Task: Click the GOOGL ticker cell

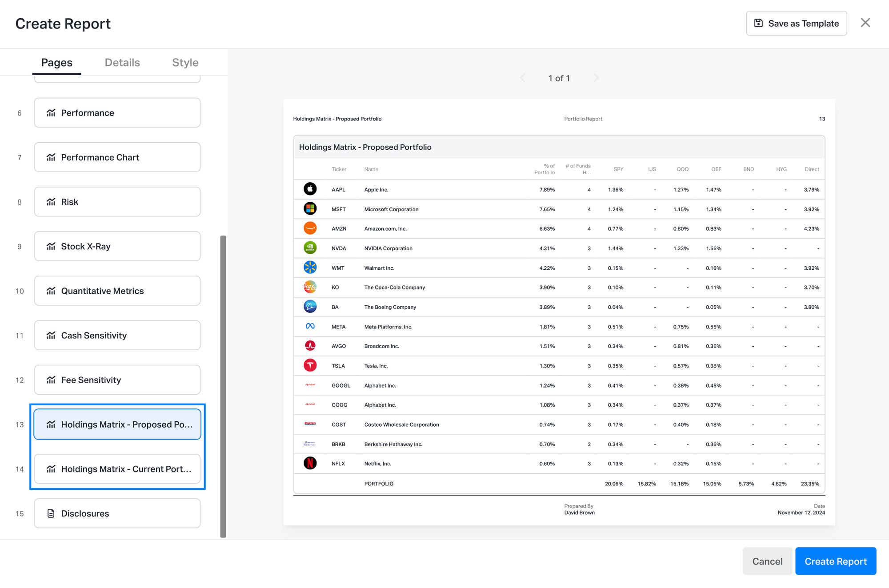Action: pyautogui.click(x=341, y=385)
